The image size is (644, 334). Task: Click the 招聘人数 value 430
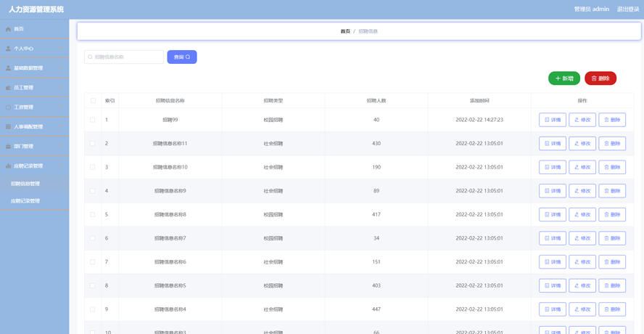click(x=376, y=144)
